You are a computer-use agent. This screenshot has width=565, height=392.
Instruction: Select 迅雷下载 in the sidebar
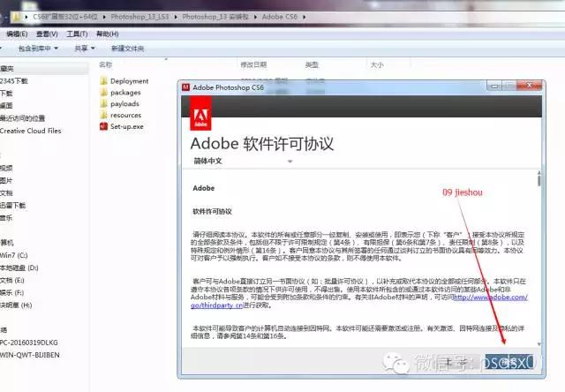click(13, 206)
